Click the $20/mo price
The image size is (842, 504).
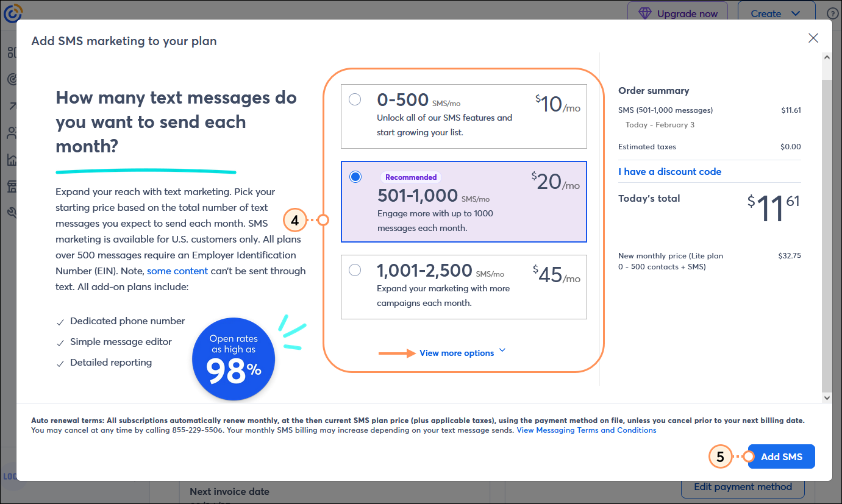(555, 181)
